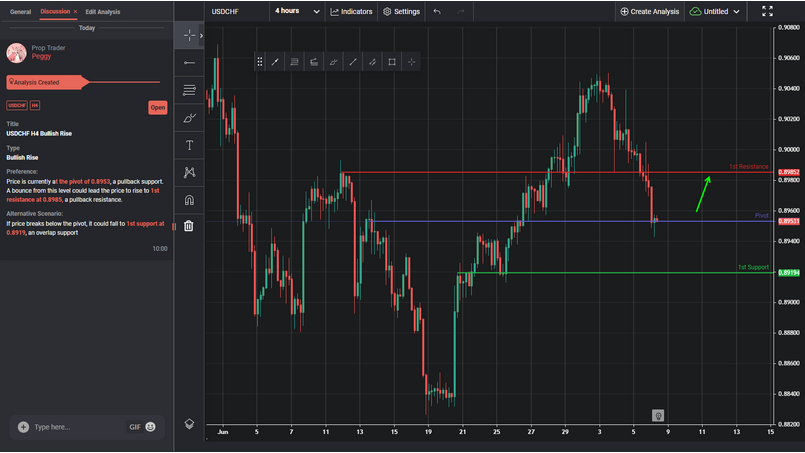Image resolution: width=805 pixels, height=453 pixels.
Task: Switch to the General tab
Action: pos(21,11)
